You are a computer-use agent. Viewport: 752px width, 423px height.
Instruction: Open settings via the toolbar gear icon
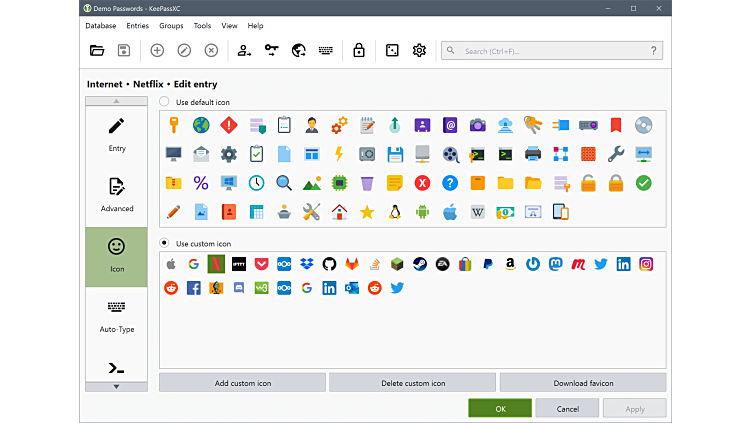[x=419, y=50]
